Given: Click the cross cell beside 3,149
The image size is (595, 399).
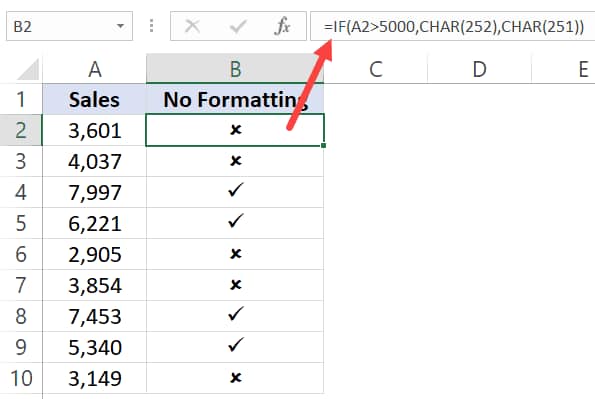Looking at the screenshot, I should tap(235, 378).
